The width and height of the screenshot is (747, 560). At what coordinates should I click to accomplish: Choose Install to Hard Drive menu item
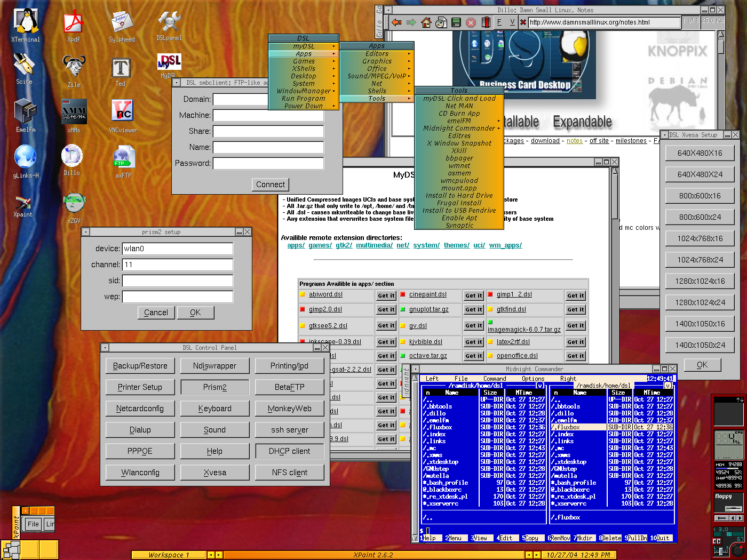(x=459, y=196)
